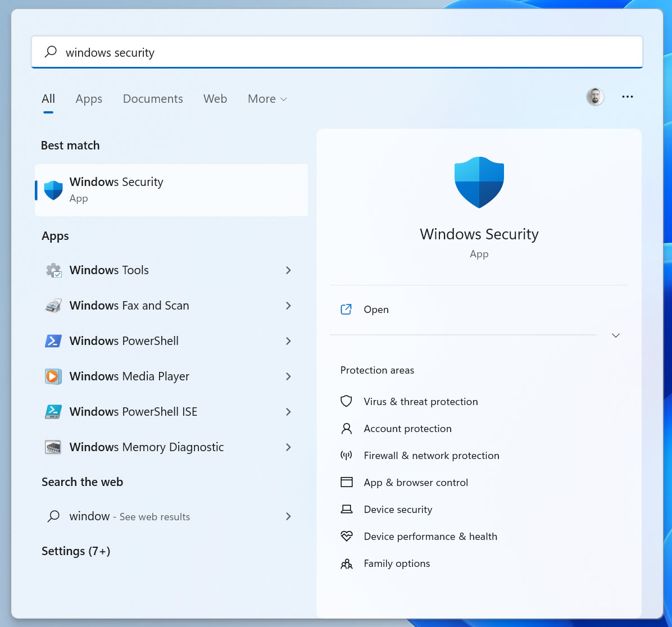This screenshot has height=627, width=672.
Task: Click the Account protection person icon
Action: click(346, 429)
